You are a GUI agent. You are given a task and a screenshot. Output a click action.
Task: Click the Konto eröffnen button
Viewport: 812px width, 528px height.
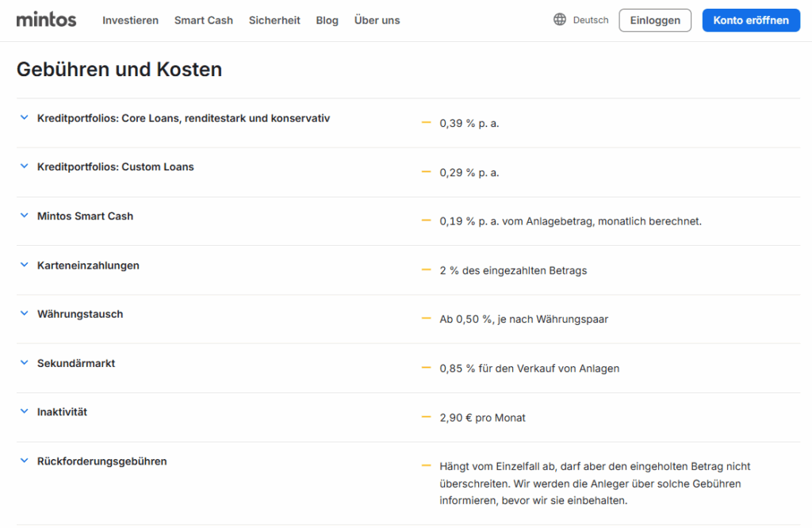pyautogui.click(x=750, y=21)
